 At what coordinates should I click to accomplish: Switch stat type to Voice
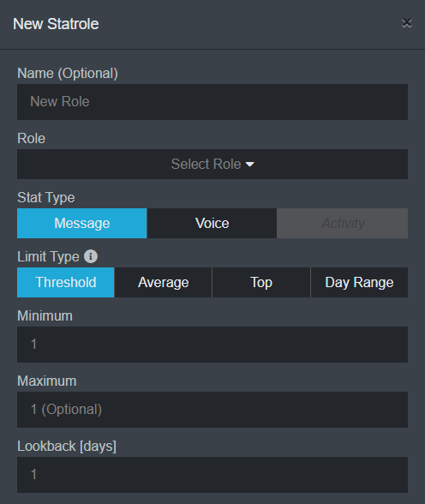[x=212, y=224]
